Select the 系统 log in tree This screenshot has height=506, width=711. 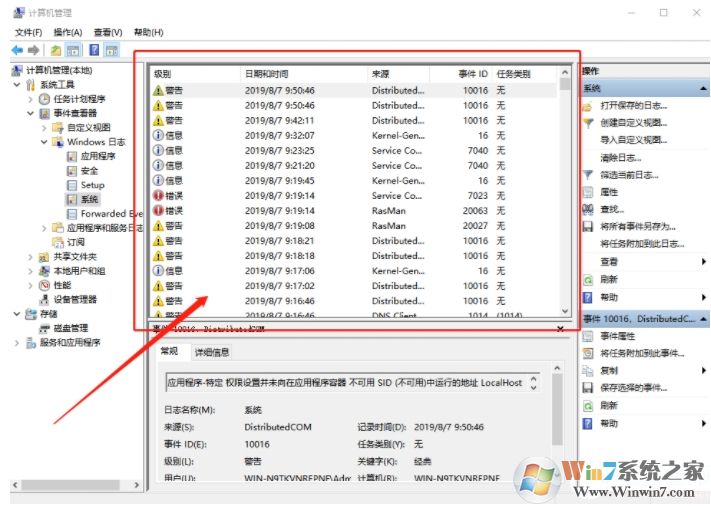tap(89, 199)
